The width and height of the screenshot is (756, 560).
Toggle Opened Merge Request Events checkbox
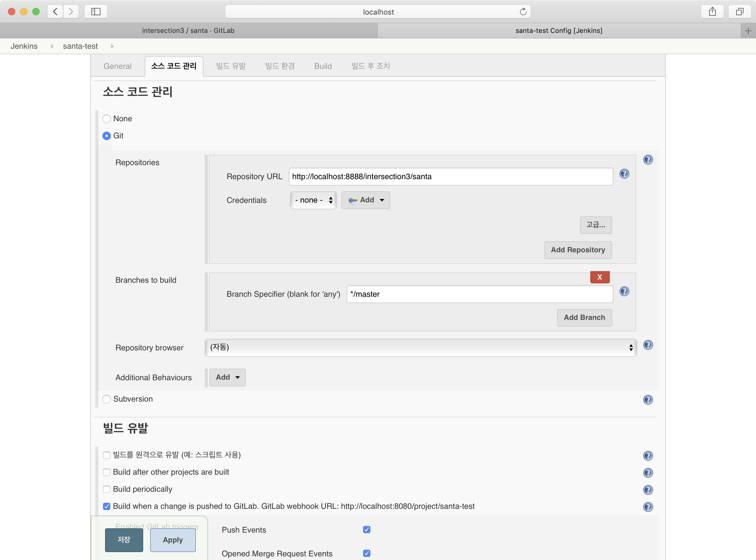[x=367, y=553]
